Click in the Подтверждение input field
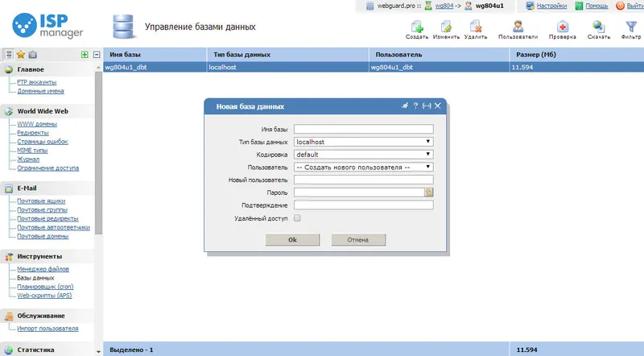 tap(364, 205)
